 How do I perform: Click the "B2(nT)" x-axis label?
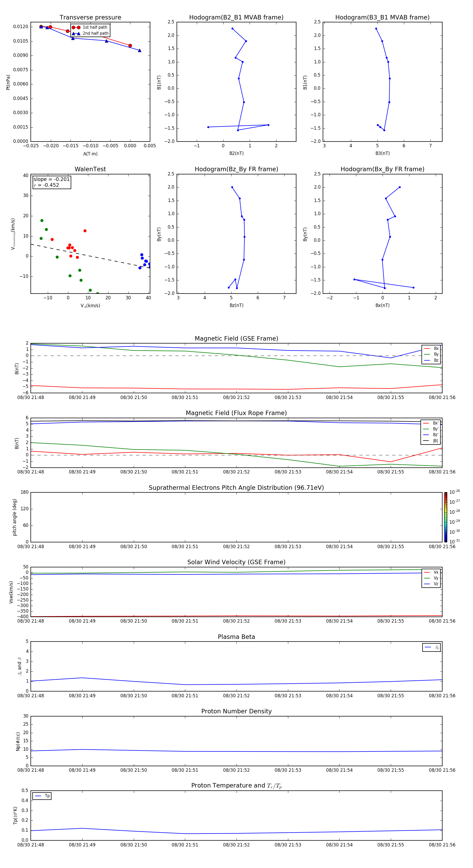(x=236, y=153)
